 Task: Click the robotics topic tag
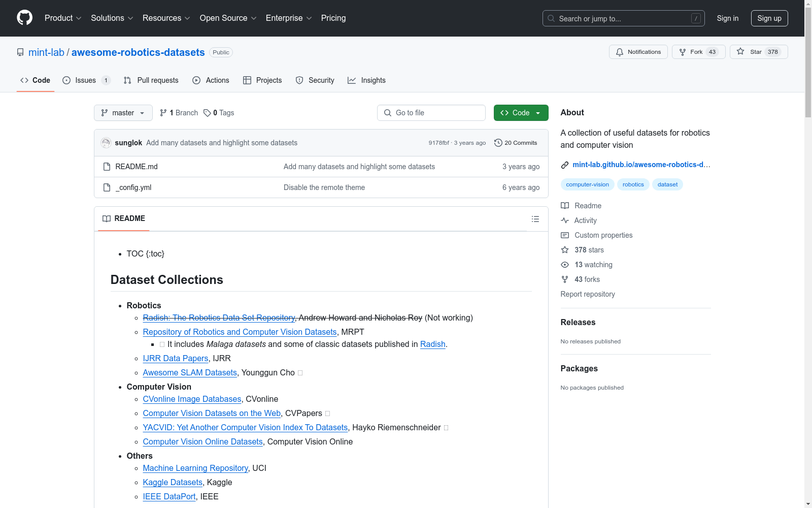click(633, 184)
